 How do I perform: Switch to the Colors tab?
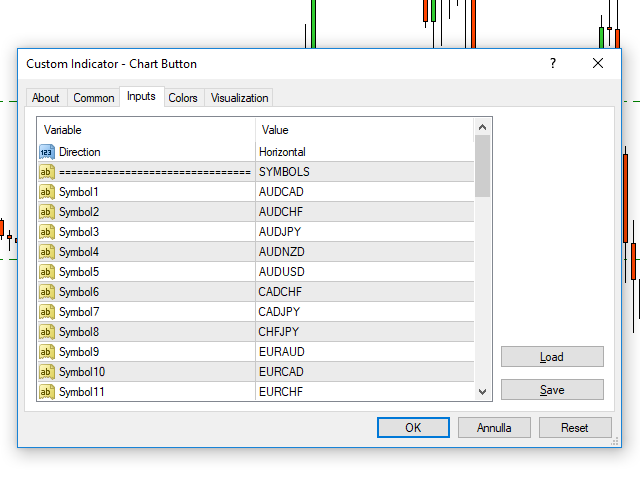[183, 98]
